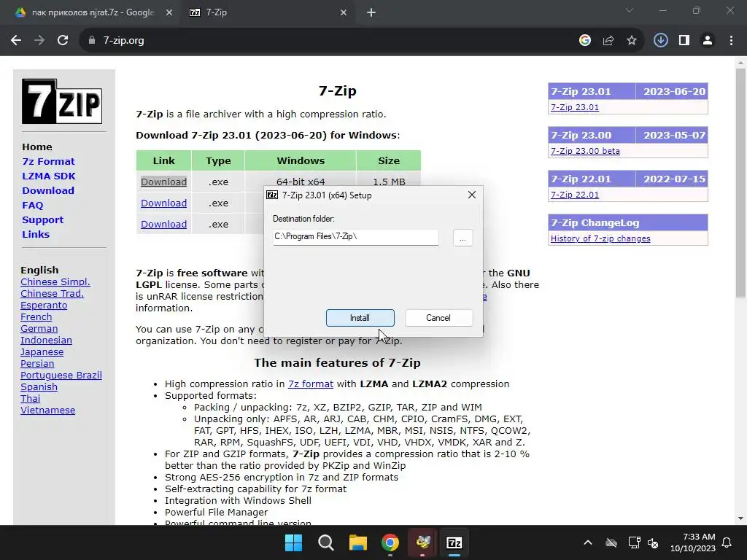Click the 7z icon in Setup title bar

tap(272, 195)
